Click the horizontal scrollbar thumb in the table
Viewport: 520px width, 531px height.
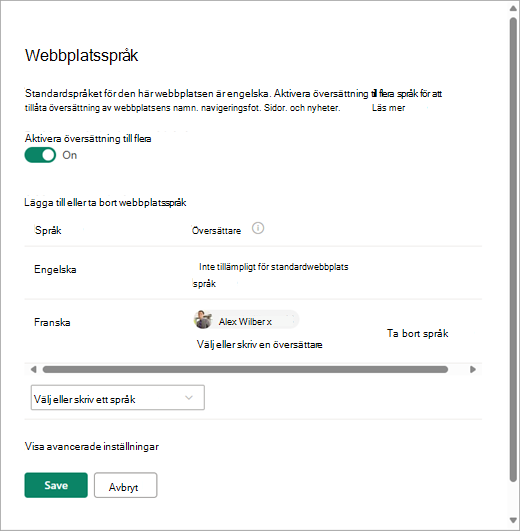(x=245, y=369)
